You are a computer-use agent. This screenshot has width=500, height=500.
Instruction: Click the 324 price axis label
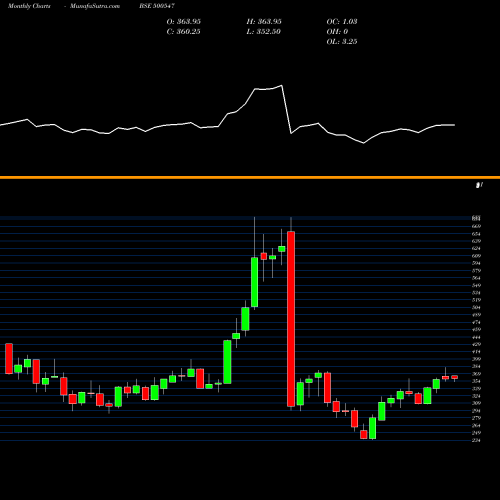(x=476, y=396)
